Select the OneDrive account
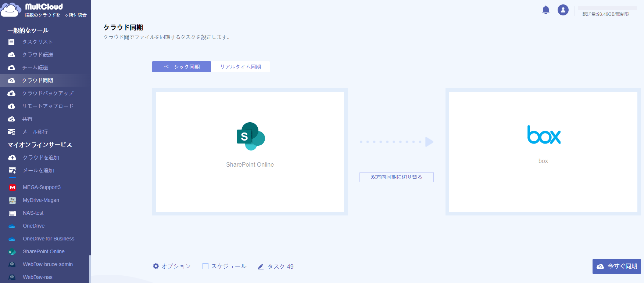Image resolution: width=644 pixels, height=283 pixels. (34, 226)
